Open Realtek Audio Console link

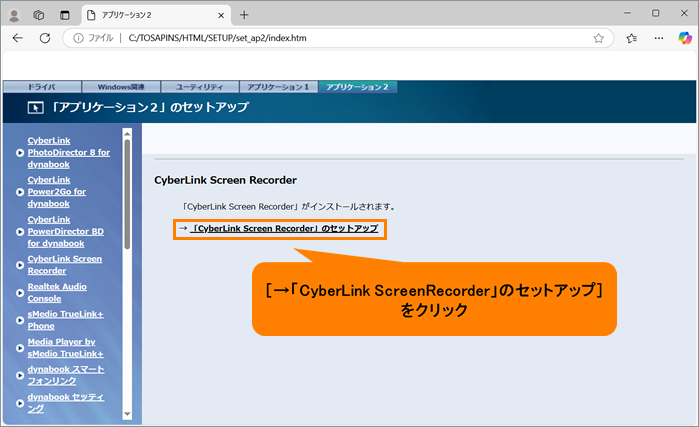[57, 292]
